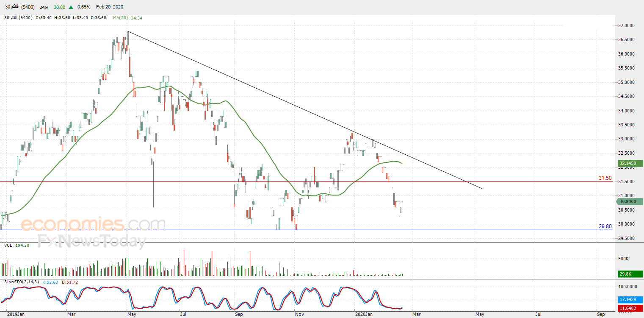
Task: Click the 100.000 stochastic axis label
Action: [627, 287]
